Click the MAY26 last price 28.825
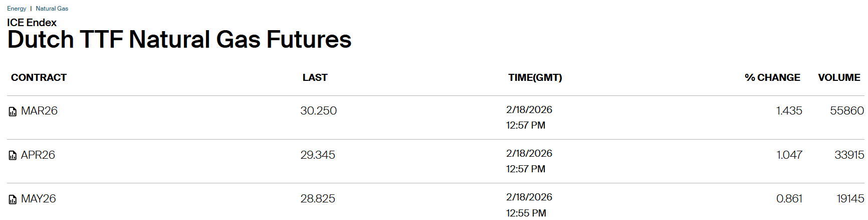Image resolution: width=868 pixels, height=220 pixels. coord(318,199)
